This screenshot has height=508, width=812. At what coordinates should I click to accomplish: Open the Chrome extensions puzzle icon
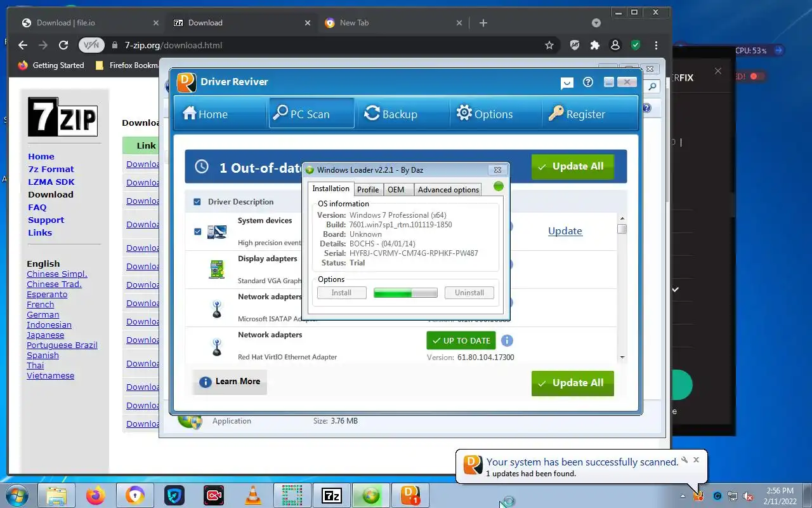coord(594,45)
